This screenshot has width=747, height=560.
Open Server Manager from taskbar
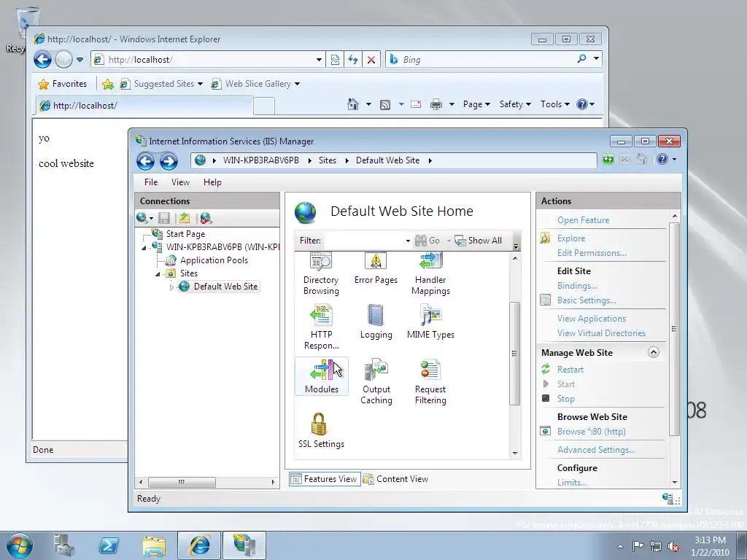64,545
